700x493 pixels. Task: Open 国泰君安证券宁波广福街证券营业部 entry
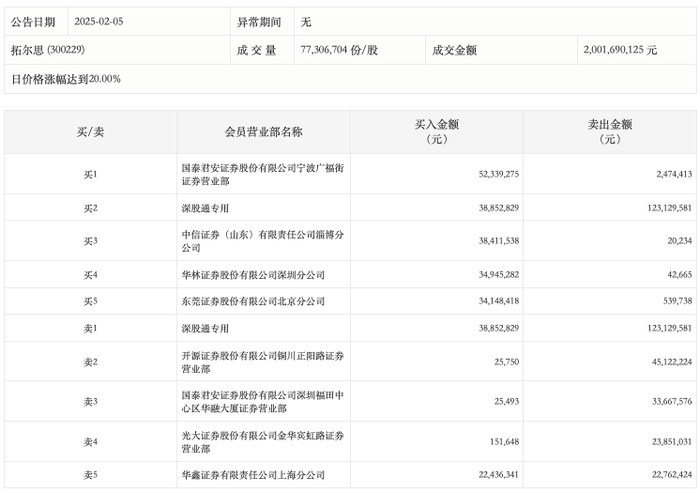[x=262, y=175]
